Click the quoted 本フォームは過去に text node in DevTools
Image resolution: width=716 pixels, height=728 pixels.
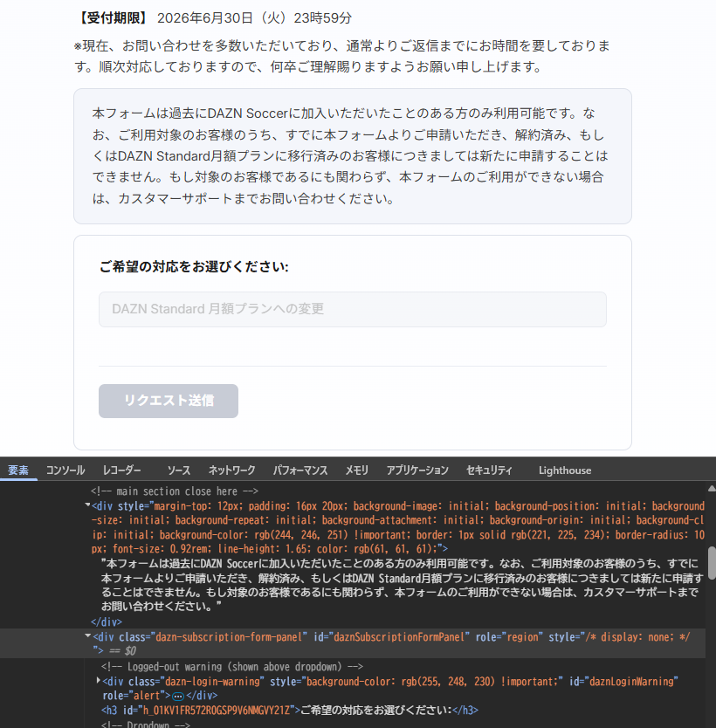(x=403, y=585)
